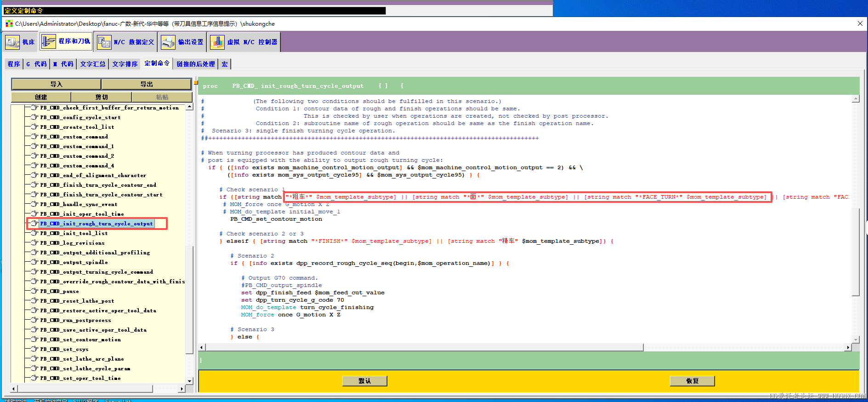The height and width of the screenshot is (402, 868).
Task: Select the 定制命令 tab
Action: point(157,63)
